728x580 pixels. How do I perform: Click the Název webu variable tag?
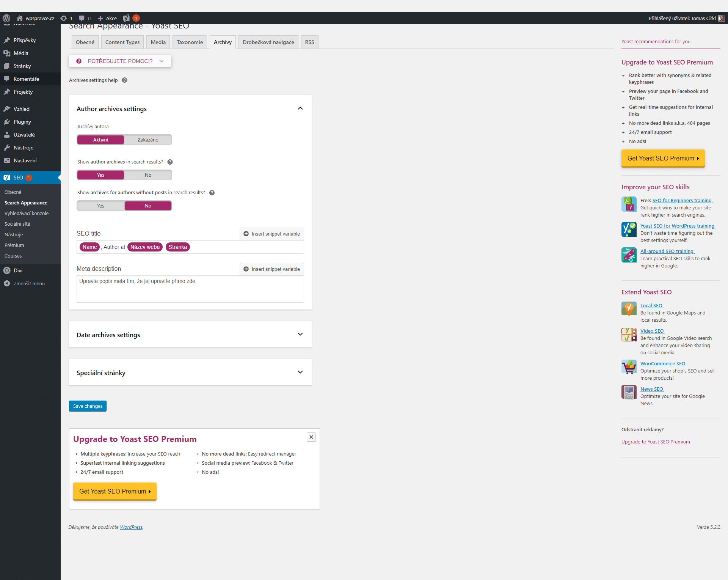(145, 247)
